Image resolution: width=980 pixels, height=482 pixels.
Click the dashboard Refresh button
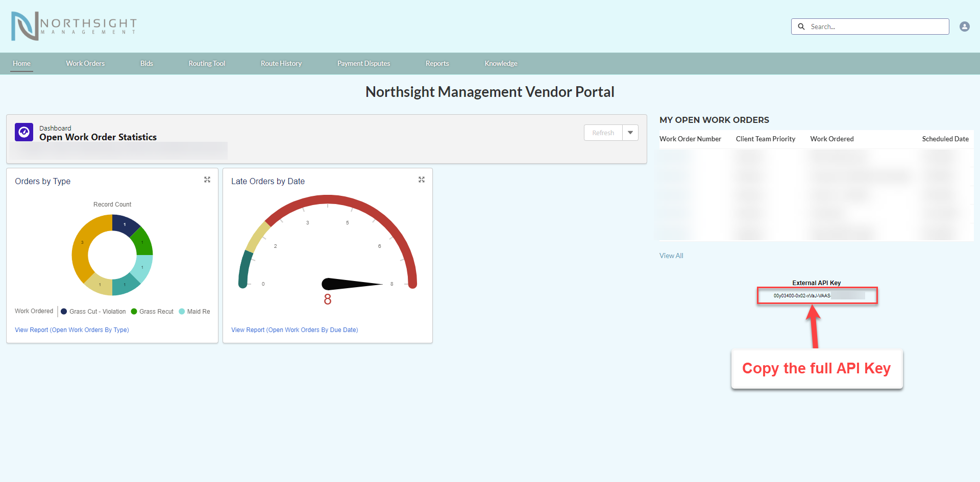[603, 133]
